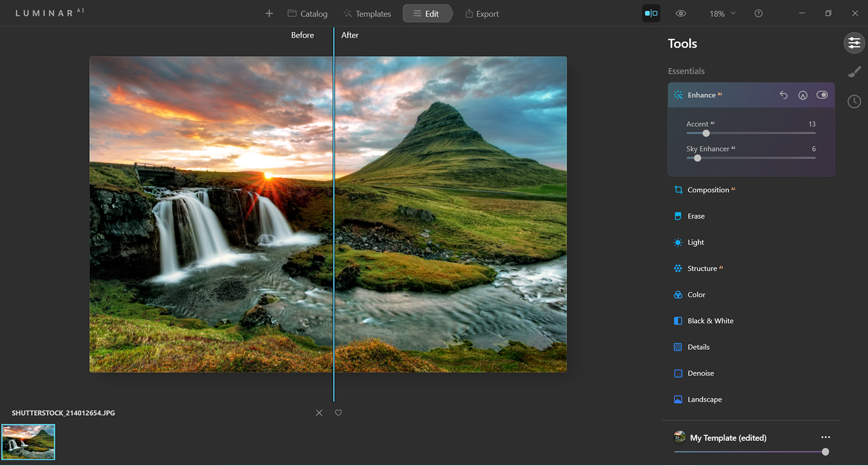
Task: Open the 18% zoom level dropdown
Action: click(x=722, y=13)
